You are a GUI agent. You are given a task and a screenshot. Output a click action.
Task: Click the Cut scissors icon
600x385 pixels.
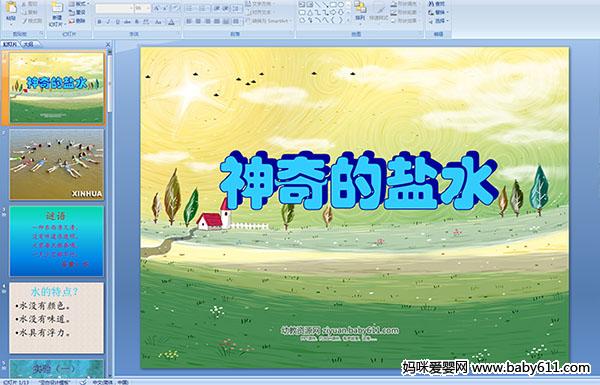[24, 4]
